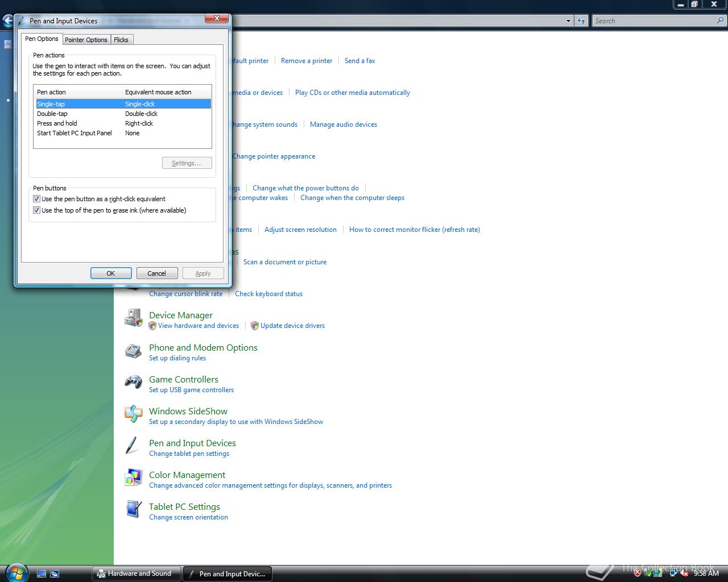Toggle pen button as right-click equivalent checkbox
728x582 pixels.
[x=36, y=199]
